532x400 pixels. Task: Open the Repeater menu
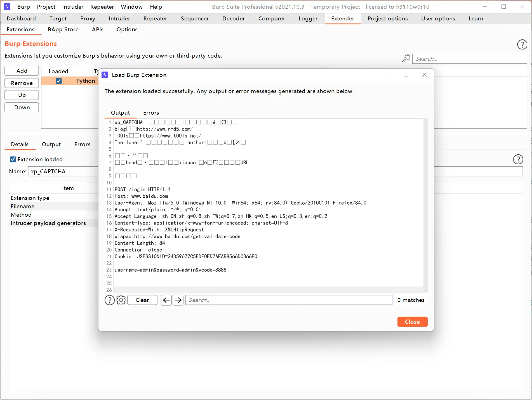[102, 7]
